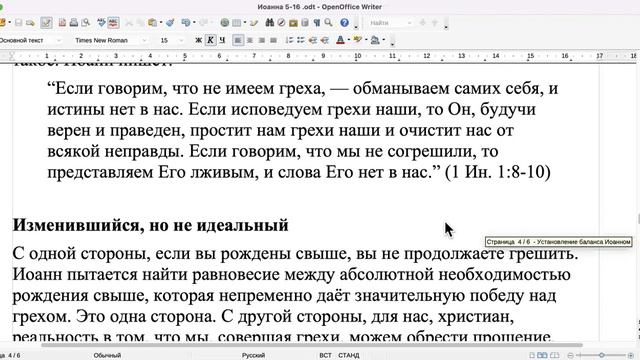Export directly as PDF icon
Viewport: 640px width, 360px height.
tap(62, 23)
